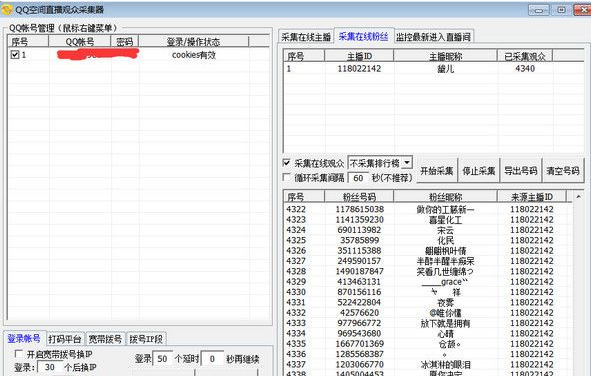Click the 主播昵称 column header
This screenshot has width=591, height=376.
pos(445,56)
